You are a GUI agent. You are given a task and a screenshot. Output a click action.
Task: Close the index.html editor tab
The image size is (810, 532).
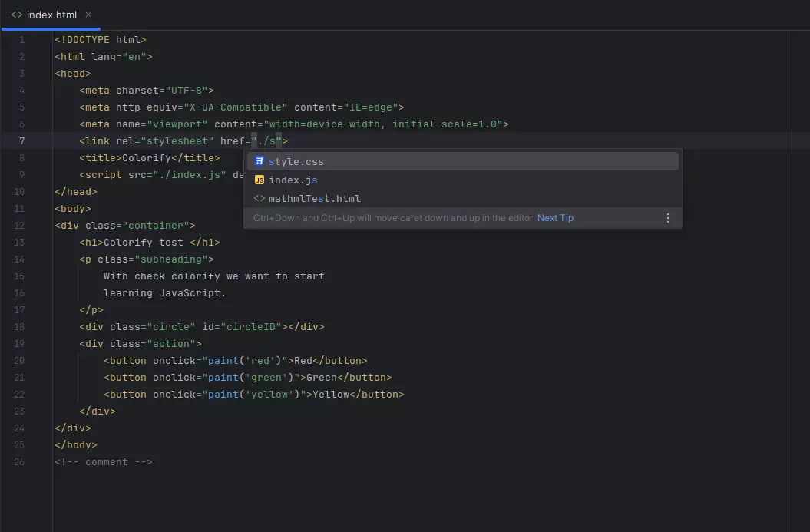coord(88,15)
